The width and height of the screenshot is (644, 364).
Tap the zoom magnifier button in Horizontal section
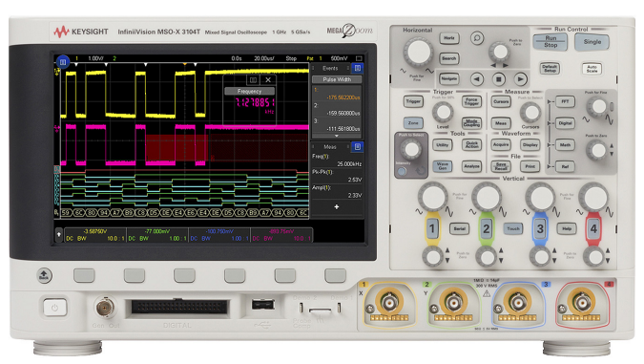(477, 38)
